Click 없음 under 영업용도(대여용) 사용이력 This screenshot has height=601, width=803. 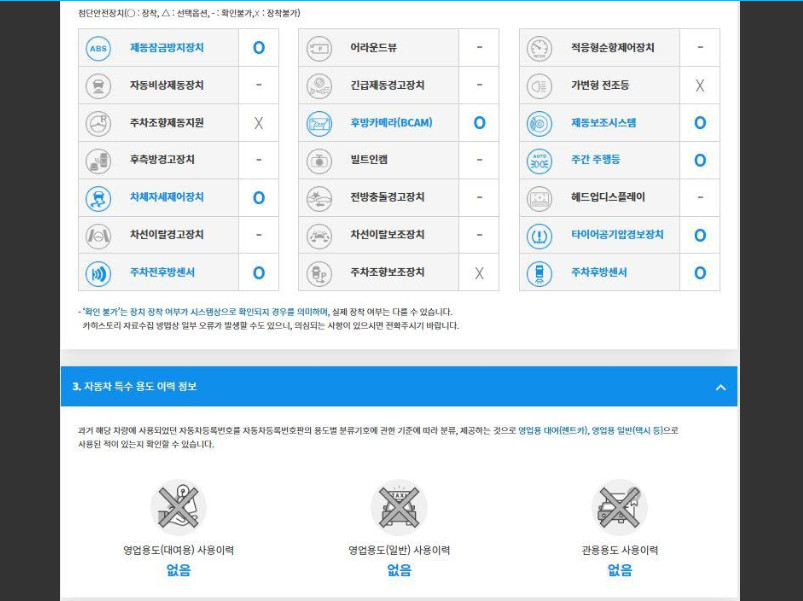tap(178, 570)
